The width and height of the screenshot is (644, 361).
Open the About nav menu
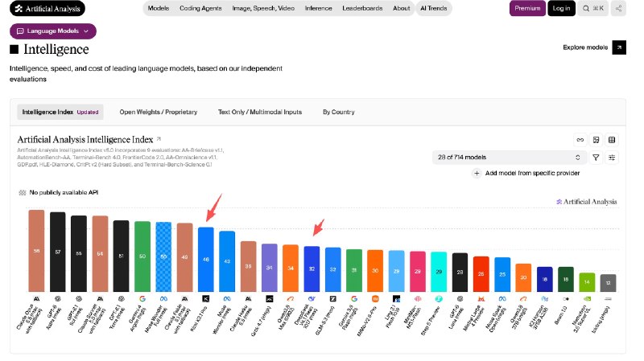pyautogui.click(x=401, y=8)
